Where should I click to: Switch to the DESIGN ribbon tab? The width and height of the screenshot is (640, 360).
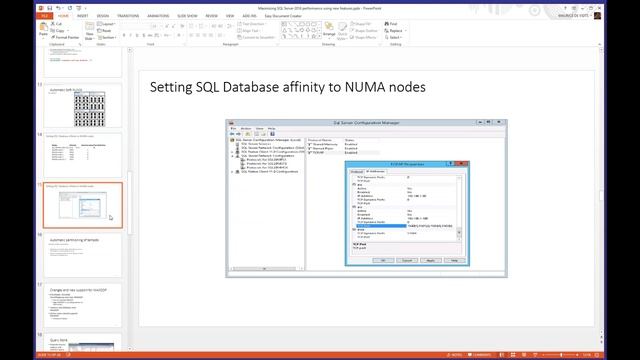click(x=103, y=16)
